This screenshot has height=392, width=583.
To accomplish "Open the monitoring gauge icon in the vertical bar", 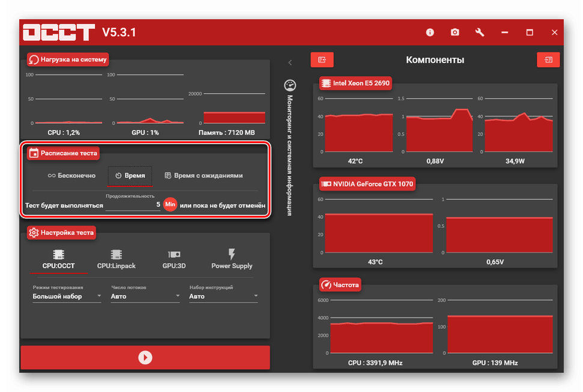I will 290,85.
